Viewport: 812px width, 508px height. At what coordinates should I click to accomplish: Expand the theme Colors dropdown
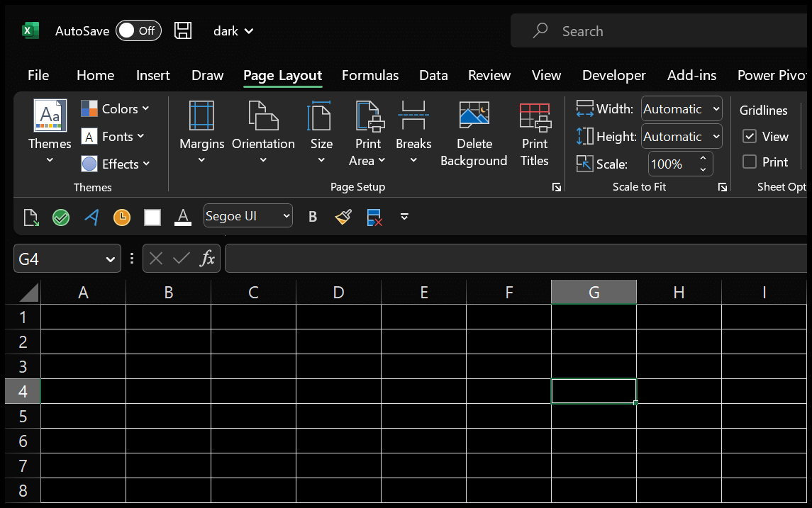(x=116, y=108)
